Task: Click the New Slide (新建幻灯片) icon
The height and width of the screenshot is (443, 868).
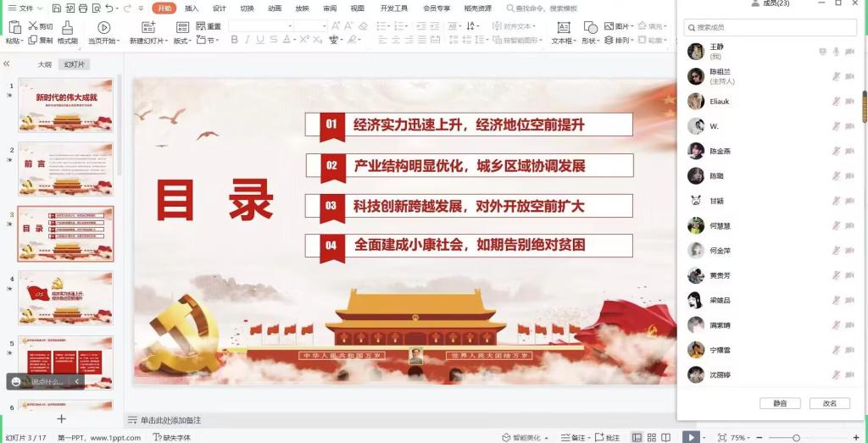Action: [x=148, y=27]
